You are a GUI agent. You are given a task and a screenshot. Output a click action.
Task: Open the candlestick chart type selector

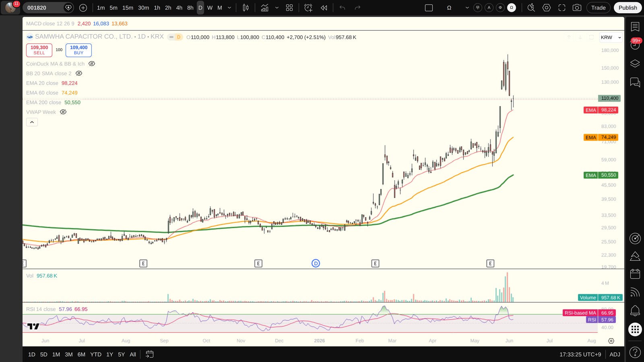coord(246,8)
